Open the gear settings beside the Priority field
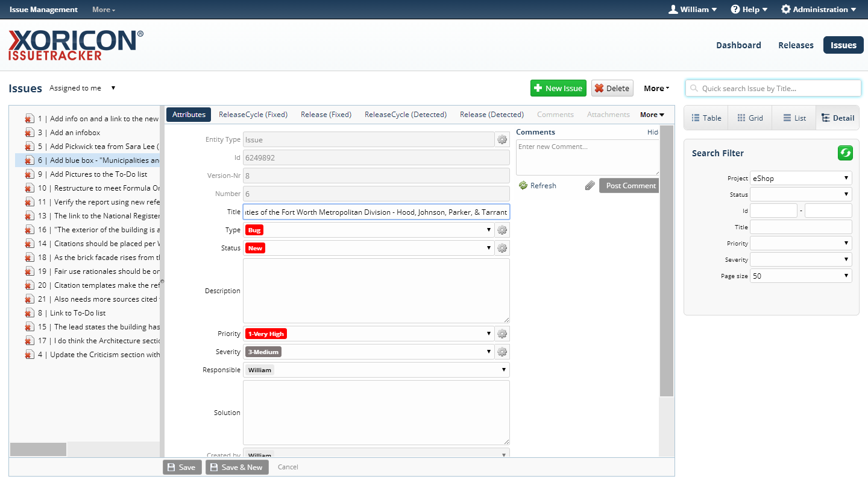Screen dimensions: 868x482 coord(502,334)
